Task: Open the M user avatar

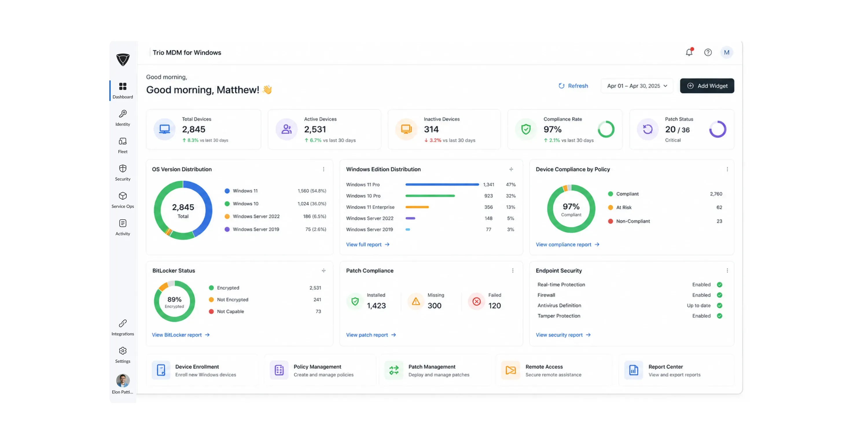Action: tap(727, 52)
